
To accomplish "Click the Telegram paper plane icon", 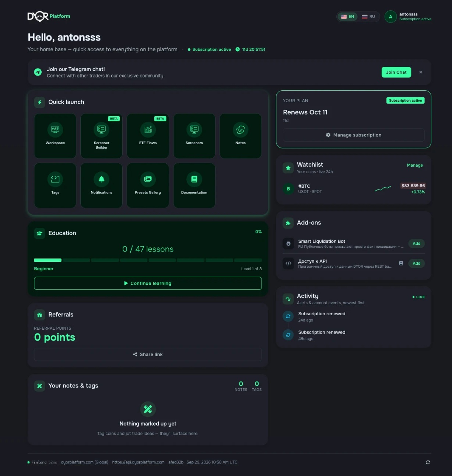I will point(38,72).
